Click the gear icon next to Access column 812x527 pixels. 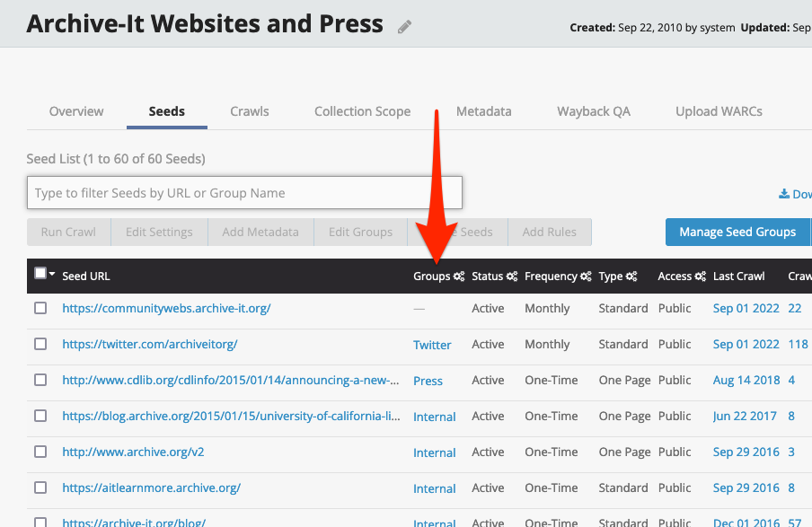coord(701,277)
